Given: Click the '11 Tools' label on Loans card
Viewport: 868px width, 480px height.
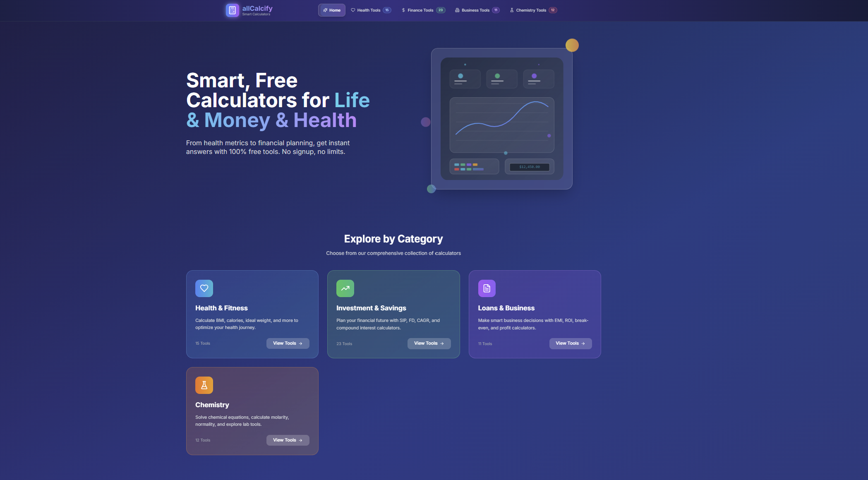Looking at the screenshot, I should click(485, 344).
